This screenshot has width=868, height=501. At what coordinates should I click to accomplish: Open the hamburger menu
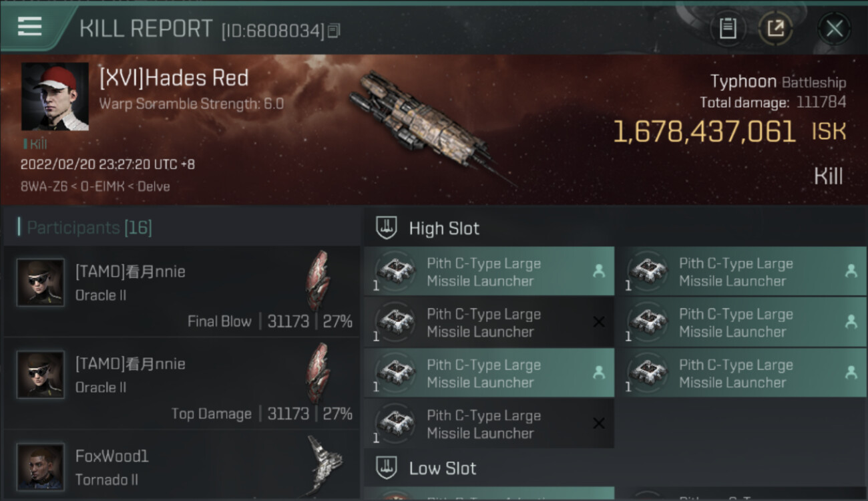(29, 27)
